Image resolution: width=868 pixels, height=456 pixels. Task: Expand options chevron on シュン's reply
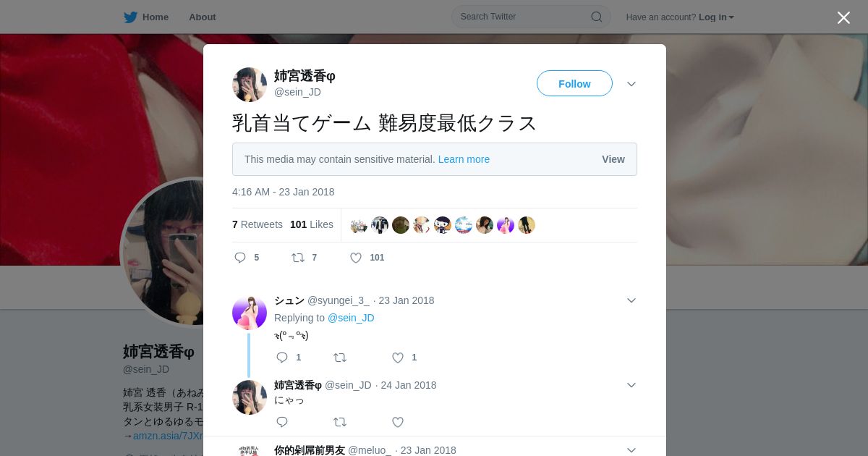631,300
